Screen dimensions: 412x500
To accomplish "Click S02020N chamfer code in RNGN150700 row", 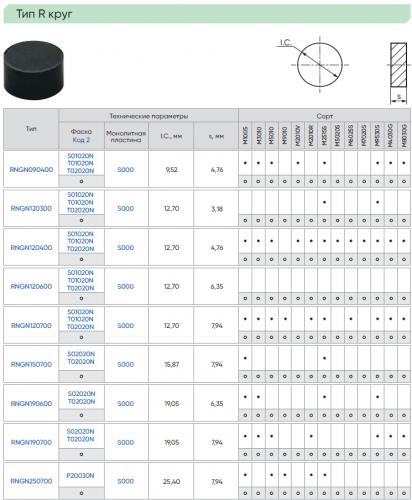I will (81, 354).
